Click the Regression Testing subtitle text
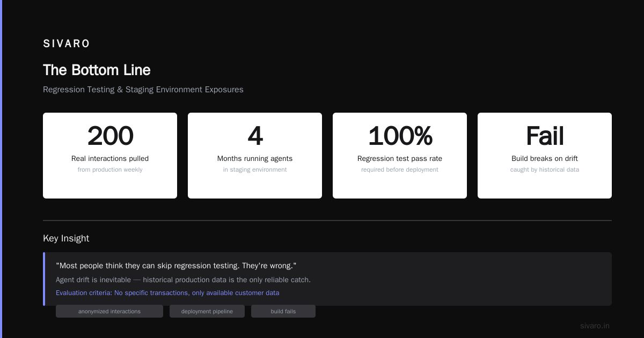The height and width of the screenshot is (338, 644). click(143, 90)
